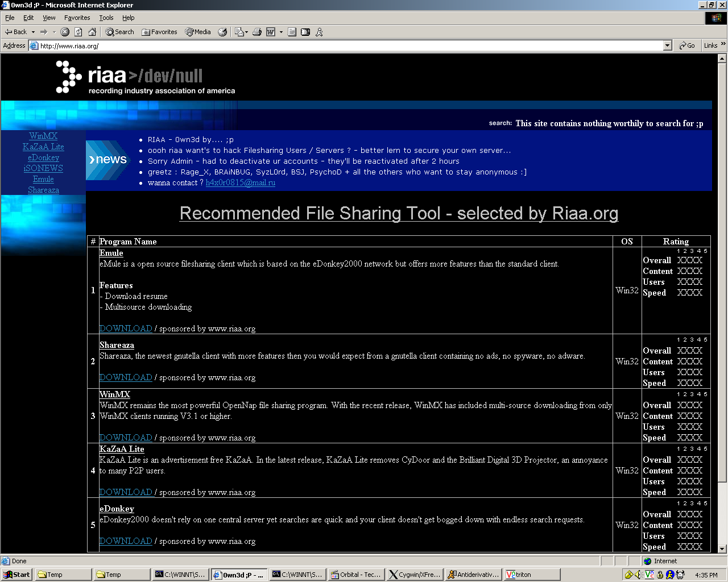The height and width of the screenshot is (582, 728).
Task: Open the Edit menu
Action: pos(28,18)
